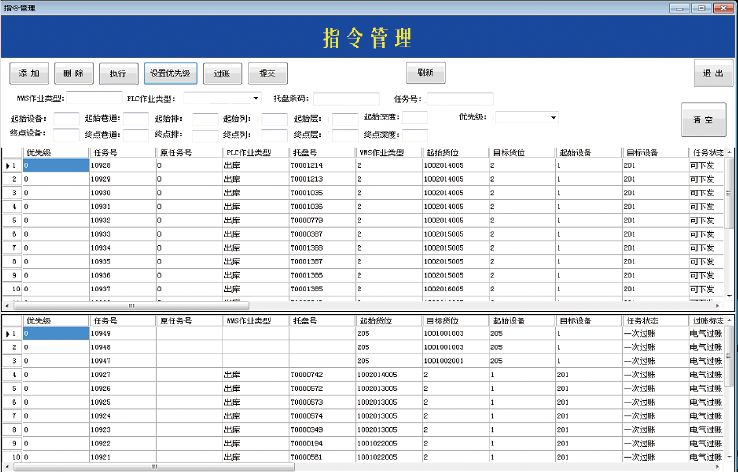Click the 刷新 (Refresh) button

[425, 72]
